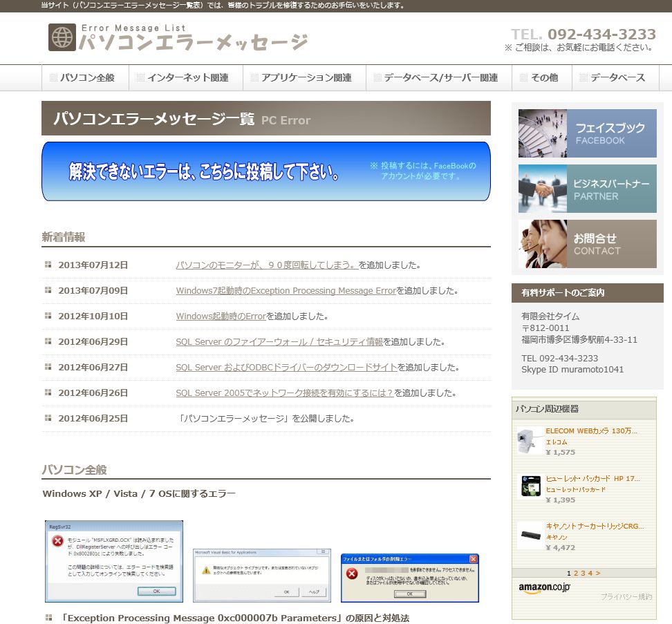Open the RegSvr32 error screenshot thumbnail
The image size is (672, 624).
[114, 561]
